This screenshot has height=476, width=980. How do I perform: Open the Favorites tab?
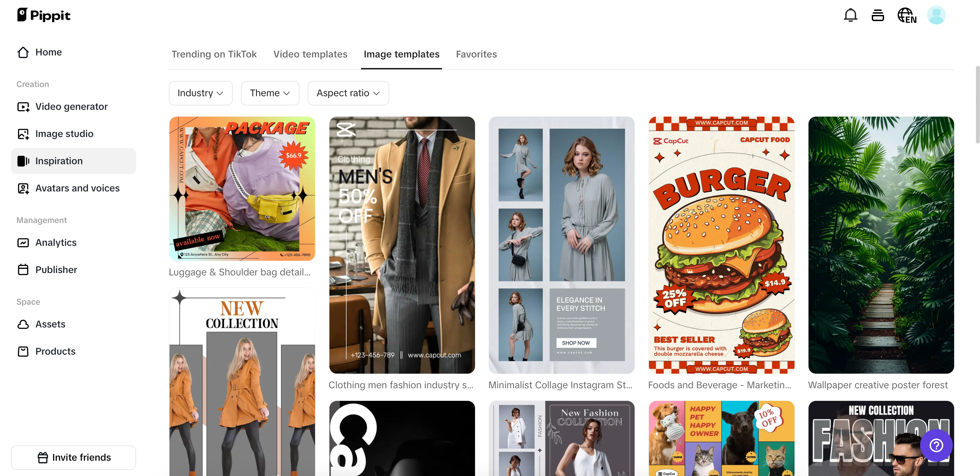pyautogui.click(x=476, y=54)
